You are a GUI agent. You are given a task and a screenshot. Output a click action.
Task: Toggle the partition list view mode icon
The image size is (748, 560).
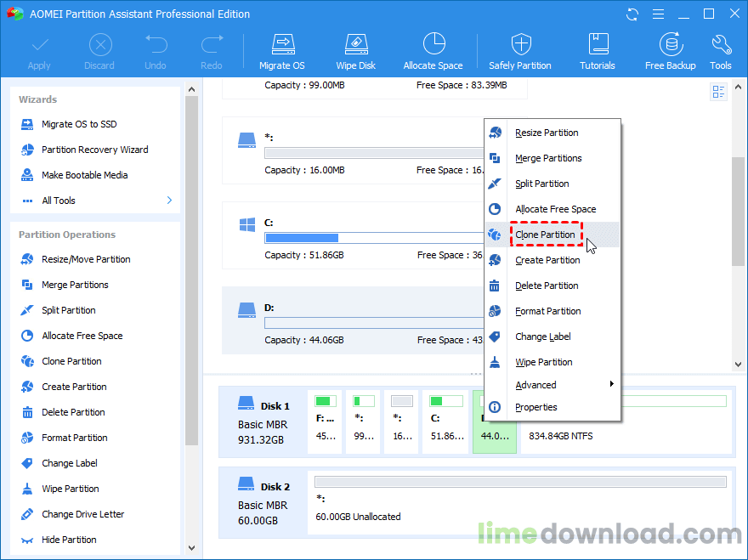[719, 92]
